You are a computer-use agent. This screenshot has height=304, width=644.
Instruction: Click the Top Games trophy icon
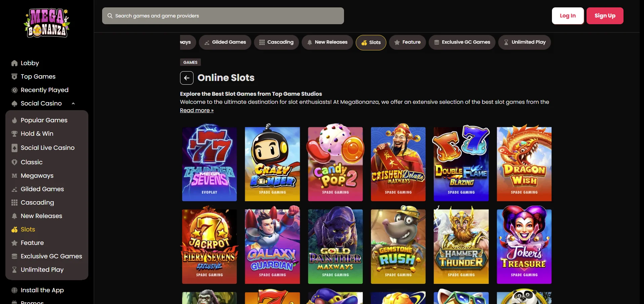[14, 77]
